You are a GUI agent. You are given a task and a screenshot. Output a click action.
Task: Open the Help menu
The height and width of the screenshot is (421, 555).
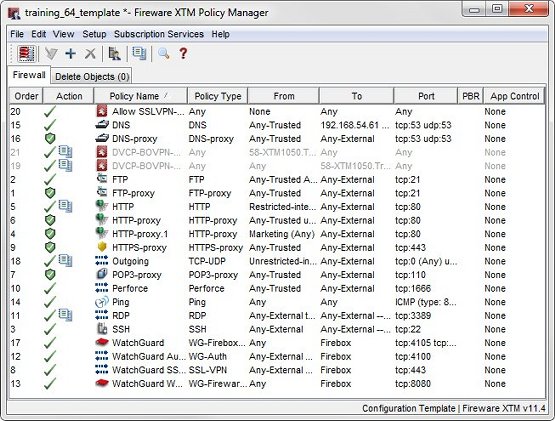[221, 34]
